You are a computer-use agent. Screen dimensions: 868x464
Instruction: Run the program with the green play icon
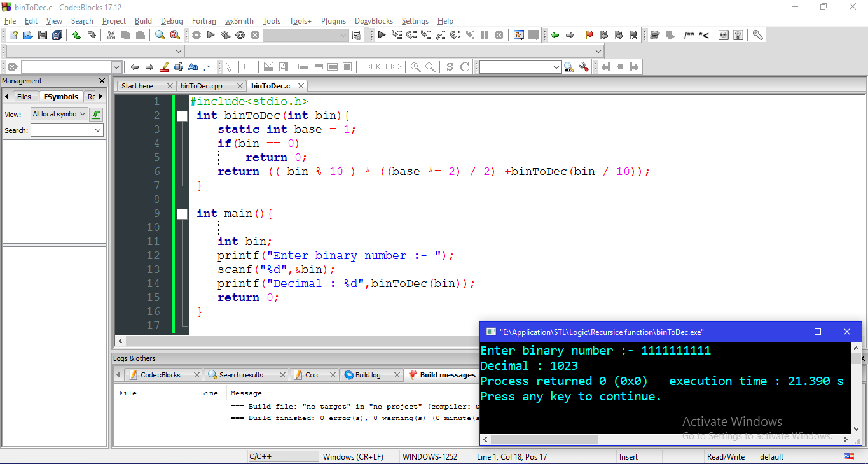(x=210, y=35)
